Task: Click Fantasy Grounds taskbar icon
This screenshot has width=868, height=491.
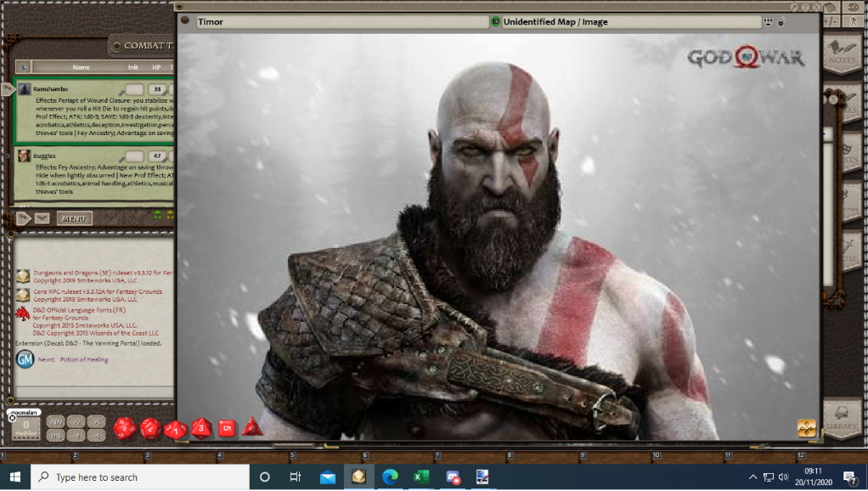Action: tap(358, 477)
